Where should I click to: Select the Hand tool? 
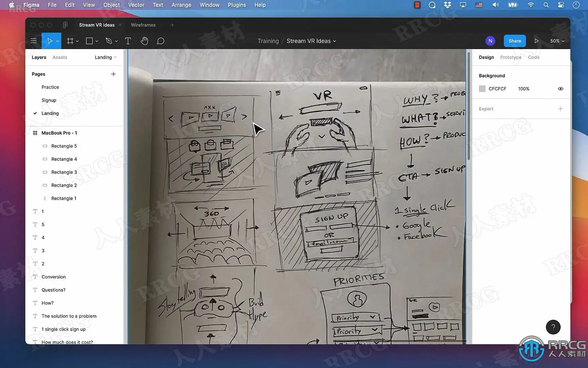click(x=144, y=41)
